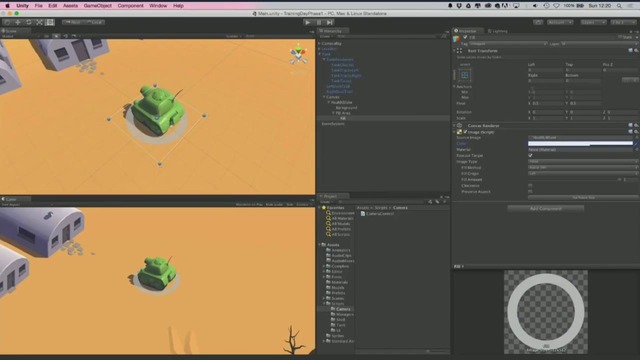Collapse the Canvas object in Hierarchy
The width and height of the screenshot is (640, 360).
pyautogui.click(x=324, y=97)
